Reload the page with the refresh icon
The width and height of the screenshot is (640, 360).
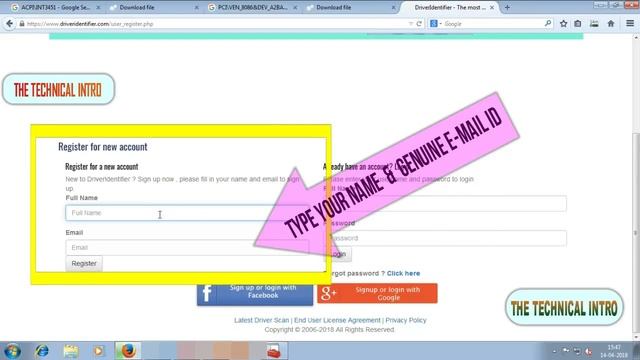coord(419,24)
